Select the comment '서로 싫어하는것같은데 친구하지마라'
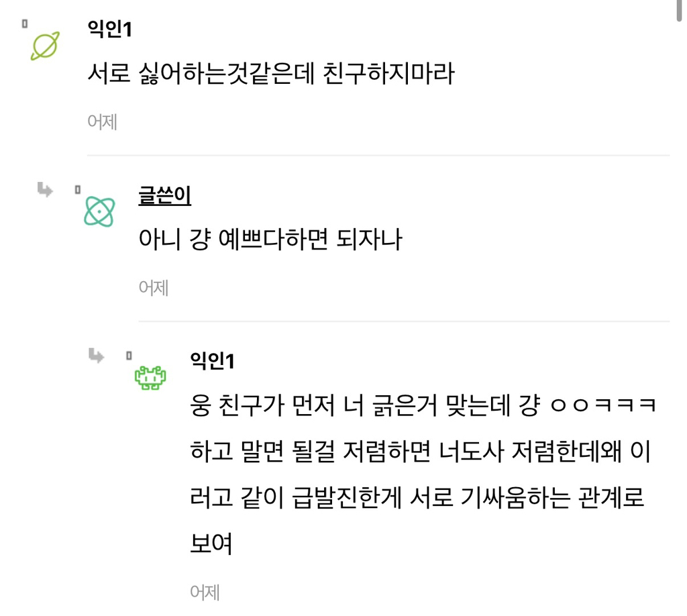The width and height of the screenshot is (687, 616). pos(271,73)
